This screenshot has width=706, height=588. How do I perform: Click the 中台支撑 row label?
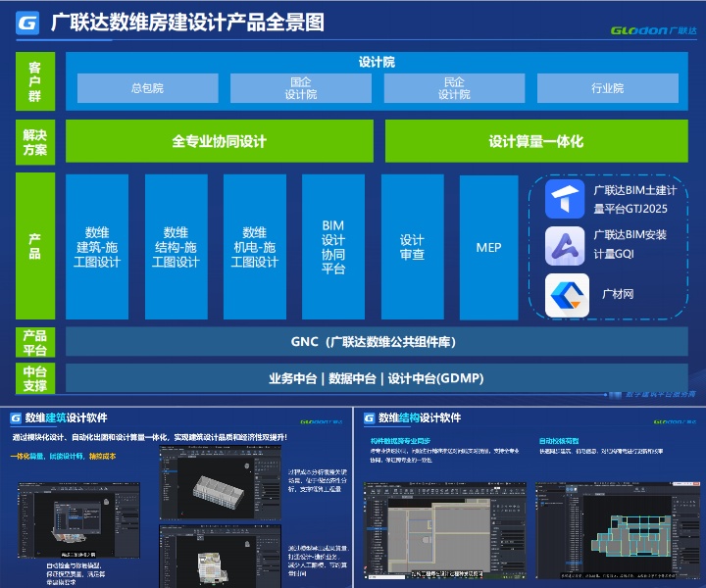click(x=35, y=378)
